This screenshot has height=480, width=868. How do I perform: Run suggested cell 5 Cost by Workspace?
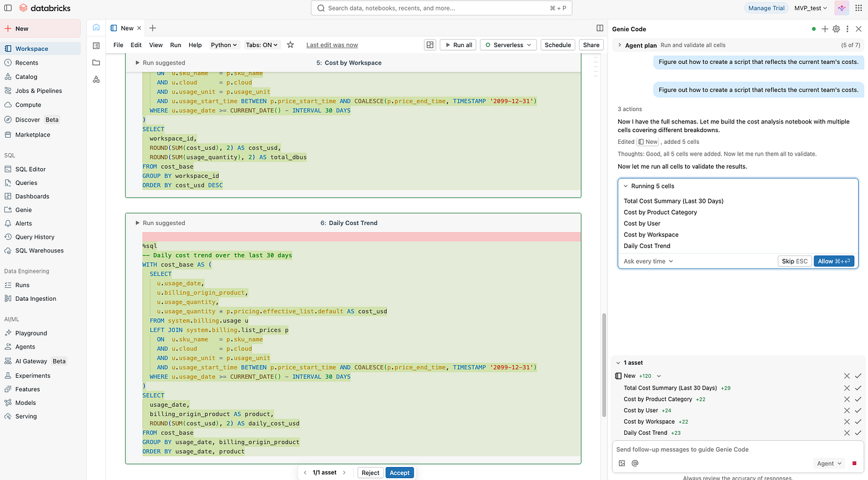160,63
